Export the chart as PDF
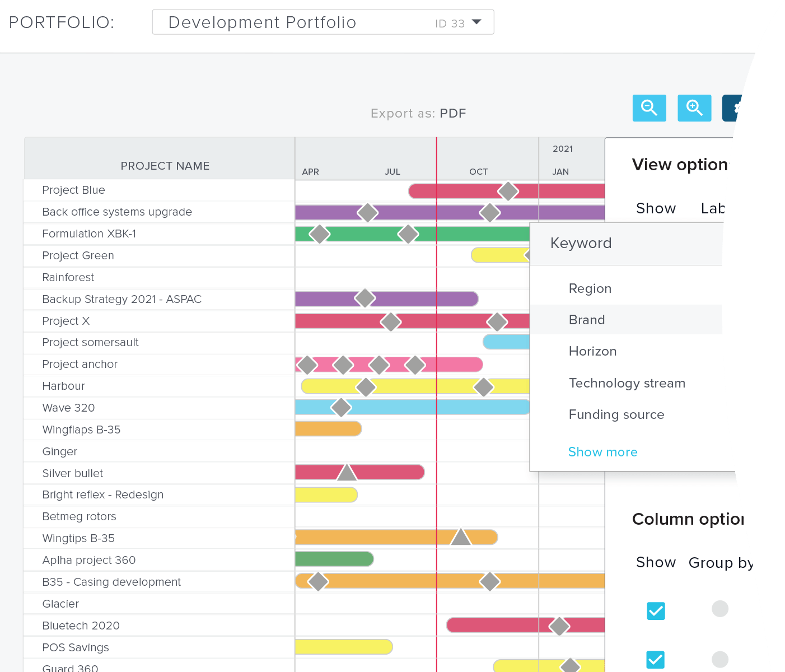The width and height of the screenshot is (785, 672). (452, 114)
